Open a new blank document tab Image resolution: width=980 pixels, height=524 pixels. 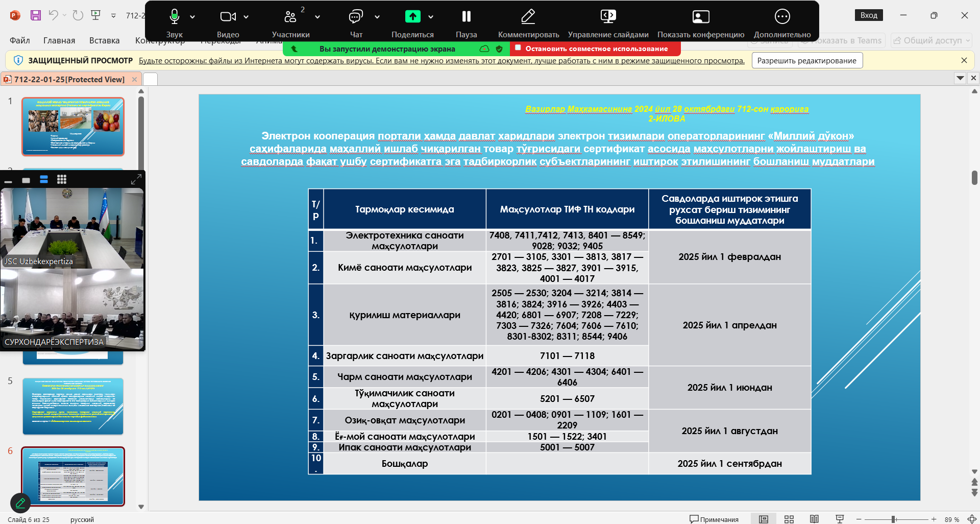point(150,79)
